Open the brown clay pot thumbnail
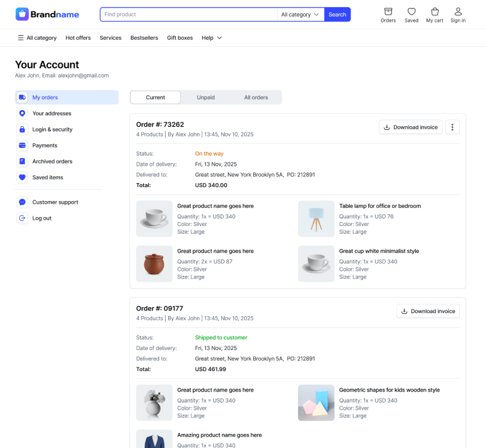The height and width of the screenshot is (448, 486). (154, 264)
